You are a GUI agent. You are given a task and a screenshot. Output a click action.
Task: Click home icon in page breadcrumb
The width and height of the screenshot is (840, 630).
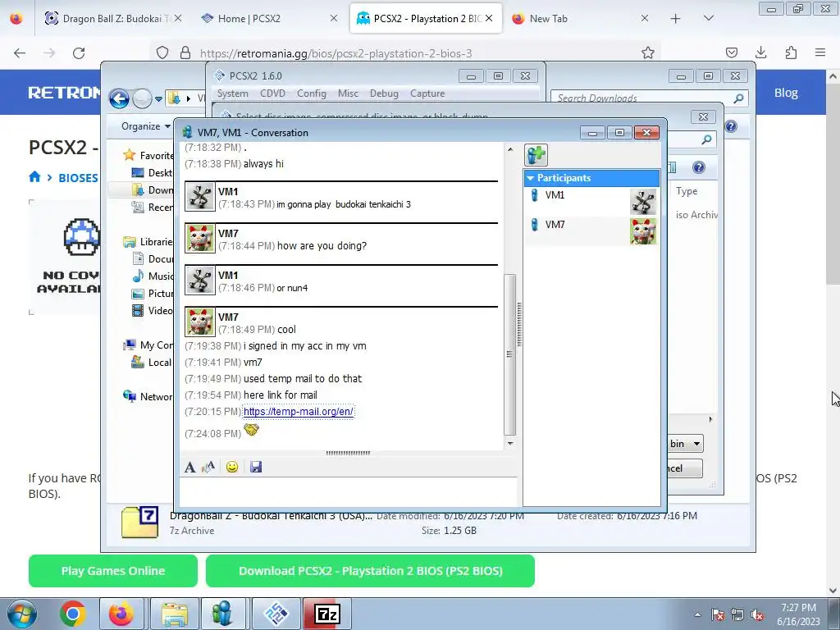point(34,177)
